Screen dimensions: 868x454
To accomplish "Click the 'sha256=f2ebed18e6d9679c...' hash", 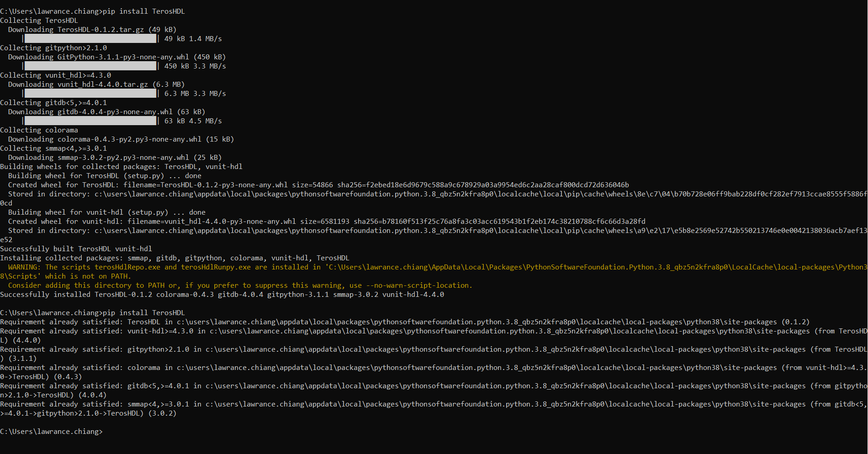I will (x=483, y=185).
